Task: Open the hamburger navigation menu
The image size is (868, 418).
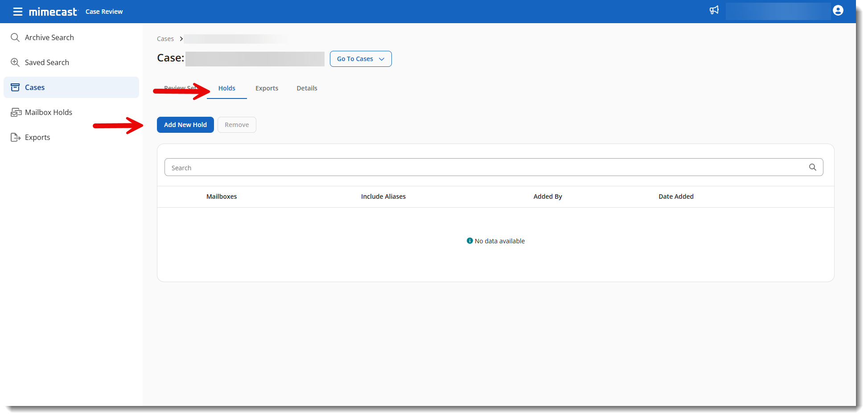Action: 17,12
